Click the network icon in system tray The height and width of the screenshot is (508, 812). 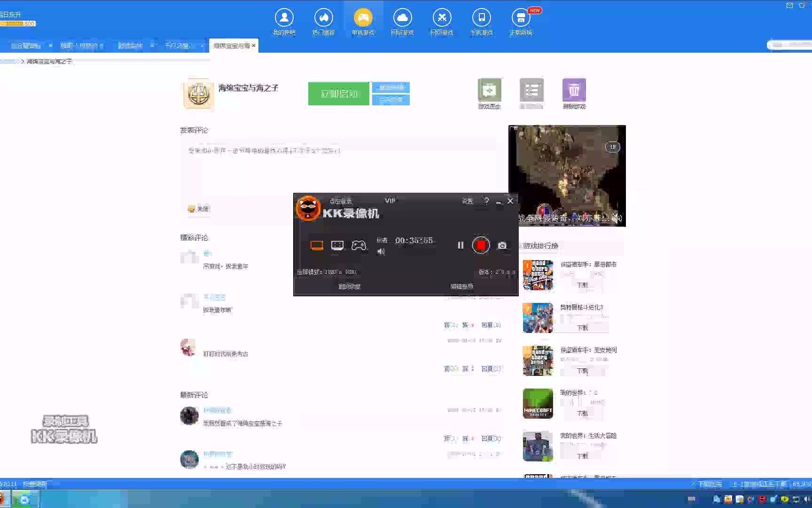[x=796, y=499]
